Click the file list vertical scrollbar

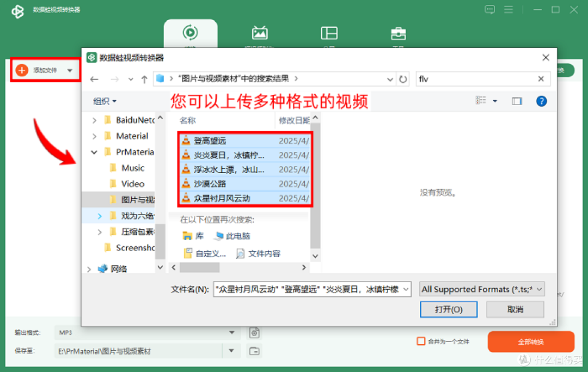(315, 186)
